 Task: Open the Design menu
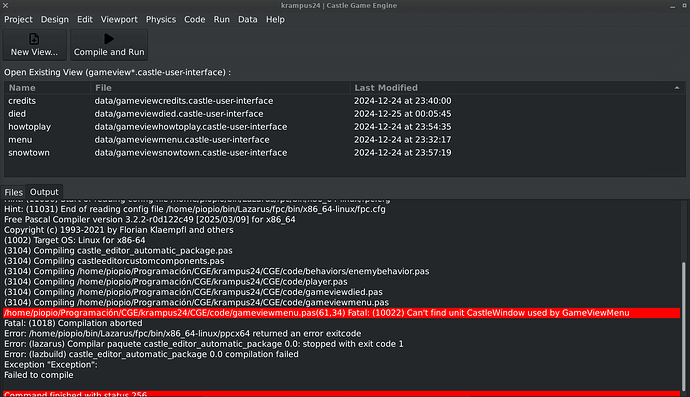(x=55, y=19)
